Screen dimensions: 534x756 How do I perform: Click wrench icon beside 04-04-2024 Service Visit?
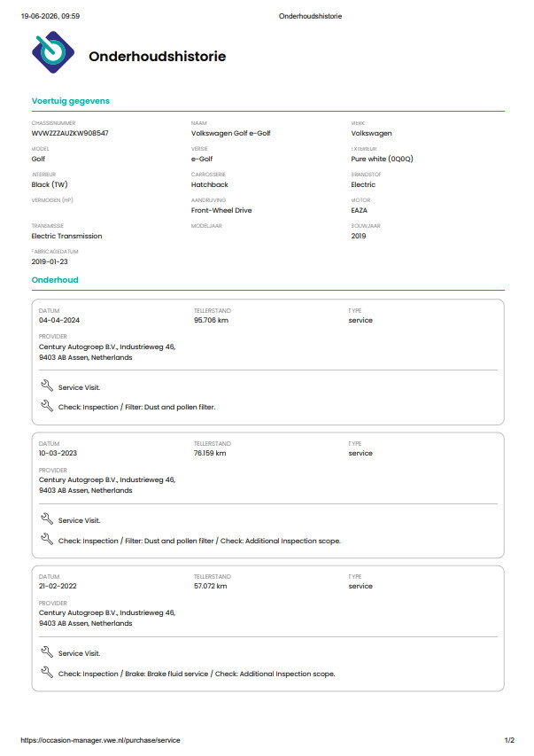pos(47,386)
